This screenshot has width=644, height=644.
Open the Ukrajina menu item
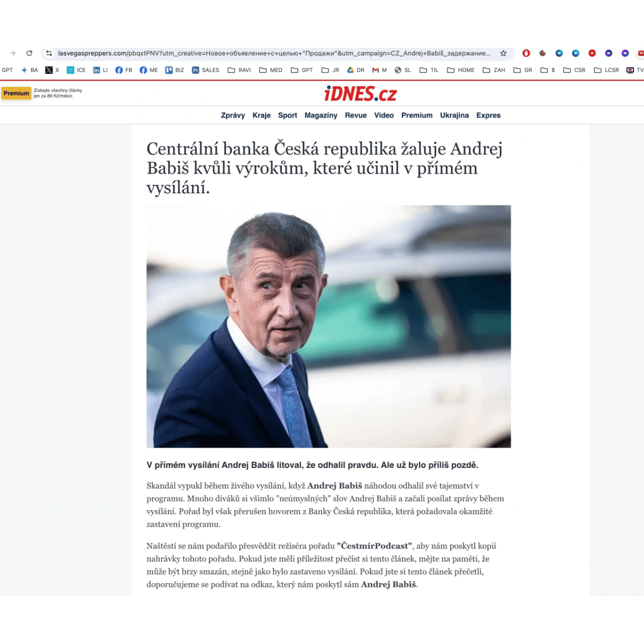click(x=455, y=115)
